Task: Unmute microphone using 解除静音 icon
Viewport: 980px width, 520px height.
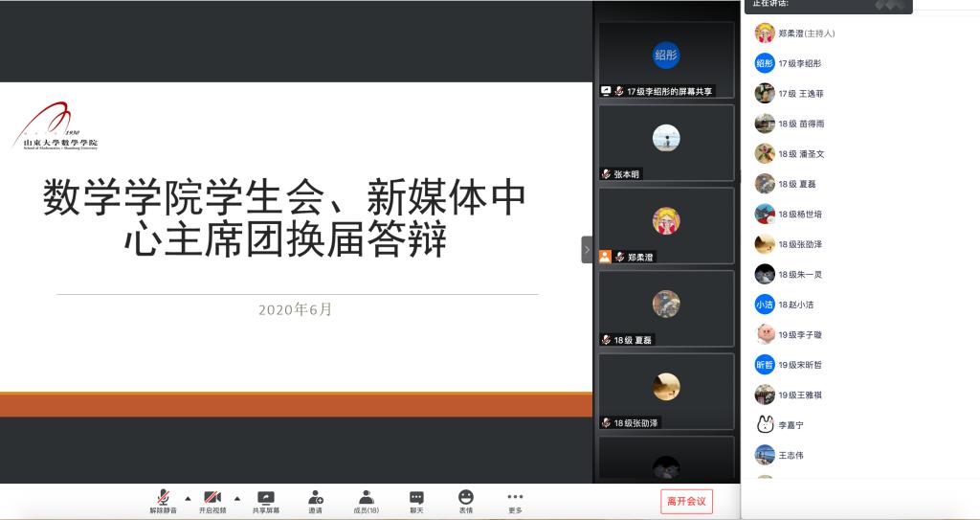Action: pyautogui.click(x=163, y=498)
